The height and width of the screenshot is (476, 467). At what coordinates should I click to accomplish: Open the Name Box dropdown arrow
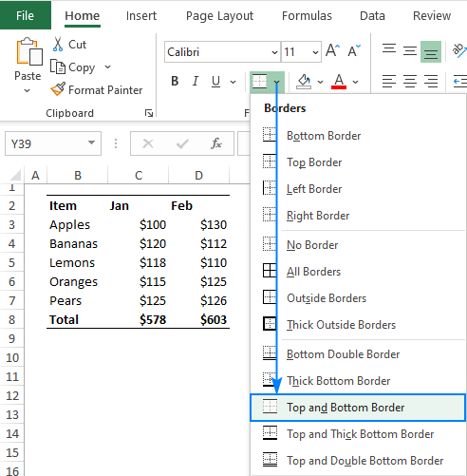pos(91,143)
